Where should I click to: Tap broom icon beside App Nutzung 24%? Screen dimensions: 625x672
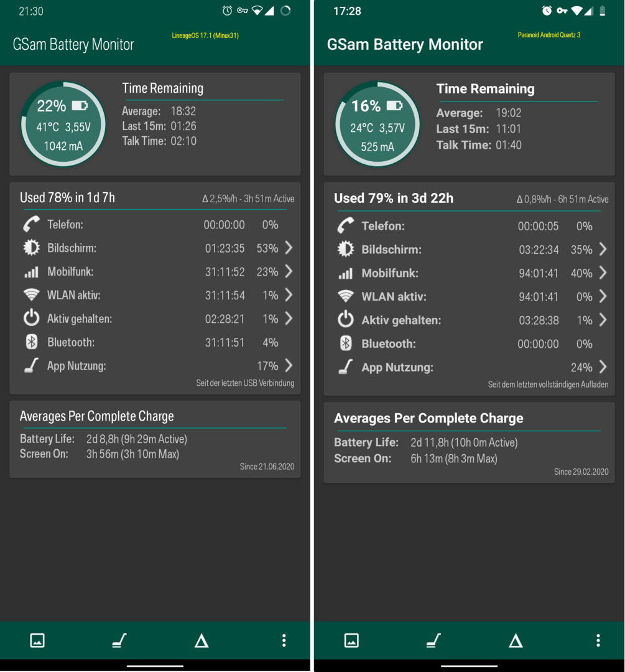pos(345,367)
